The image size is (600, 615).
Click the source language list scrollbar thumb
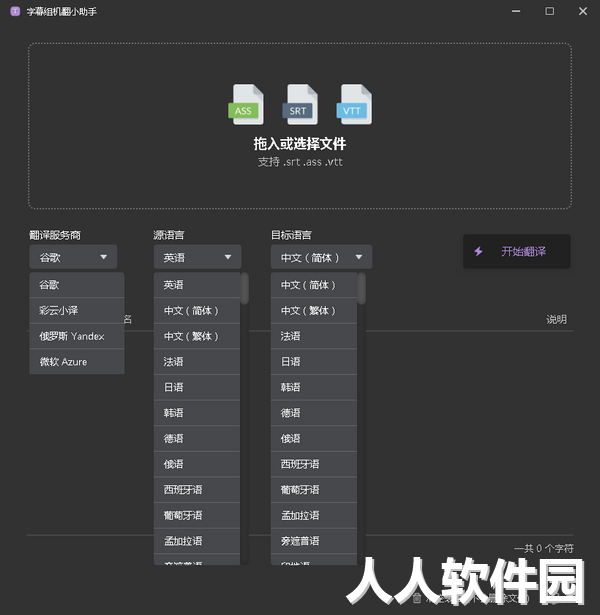click(244, 288)
